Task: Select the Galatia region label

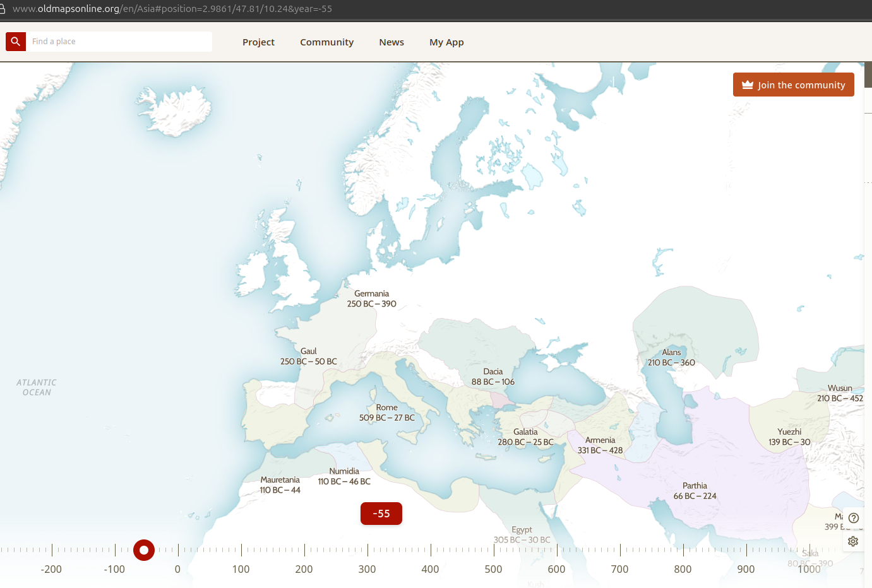Action: [525, 437]
